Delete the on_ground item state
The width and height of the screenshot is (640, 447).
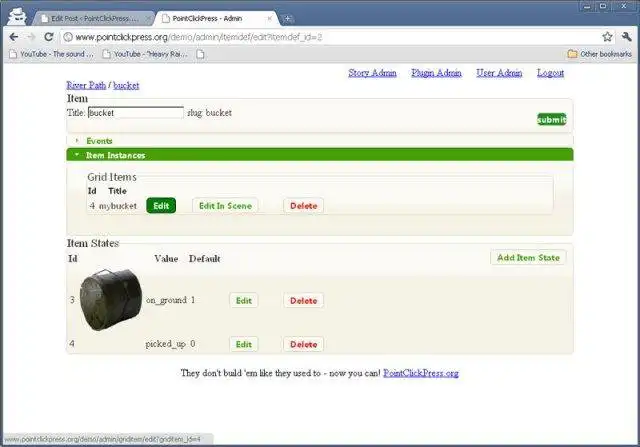[304, 300]
